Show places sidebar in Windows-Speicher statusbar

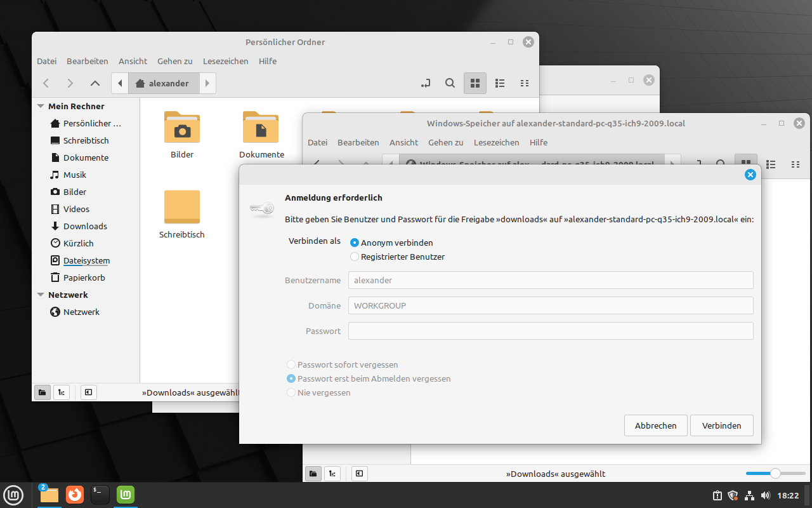click(x=313, y=474)
